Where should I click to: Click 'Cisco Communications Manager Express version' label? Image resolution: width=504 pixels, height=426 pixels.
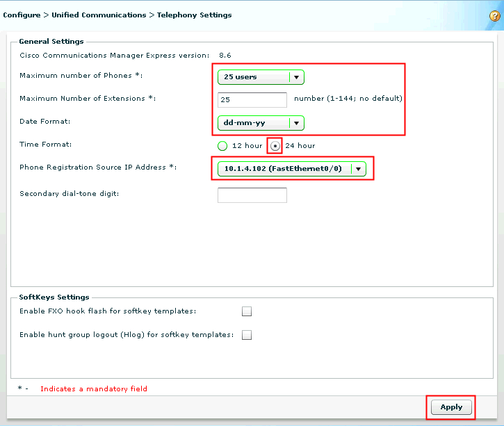[115, 56]
